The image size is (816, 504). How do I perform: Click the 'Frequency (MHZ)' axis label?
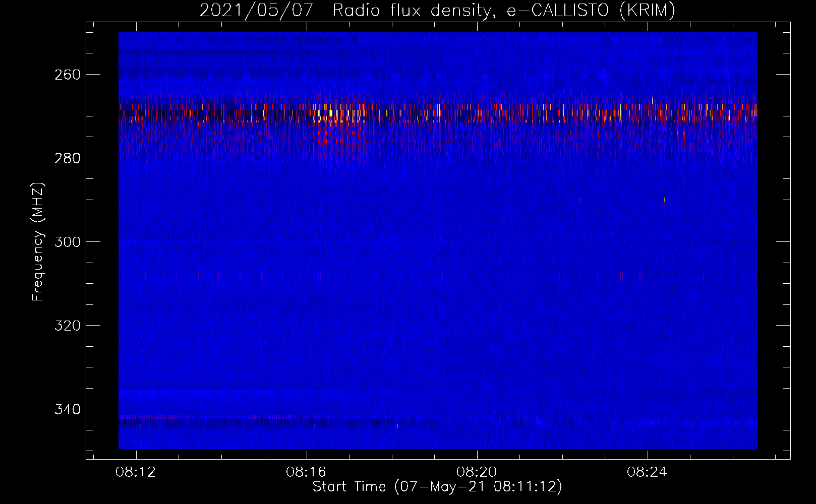[x=38, y=241]
